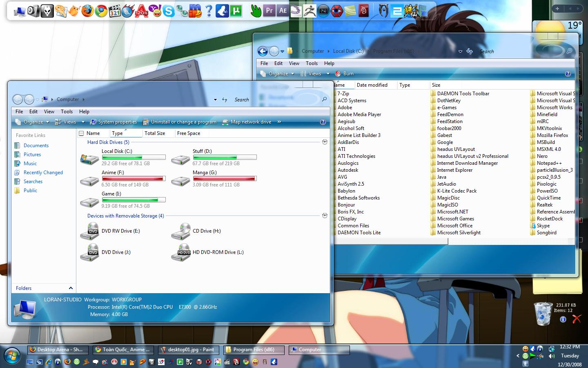Open Yahoo Messenger icon in the dock
588x368 pixels.
[x=155, y=11]
